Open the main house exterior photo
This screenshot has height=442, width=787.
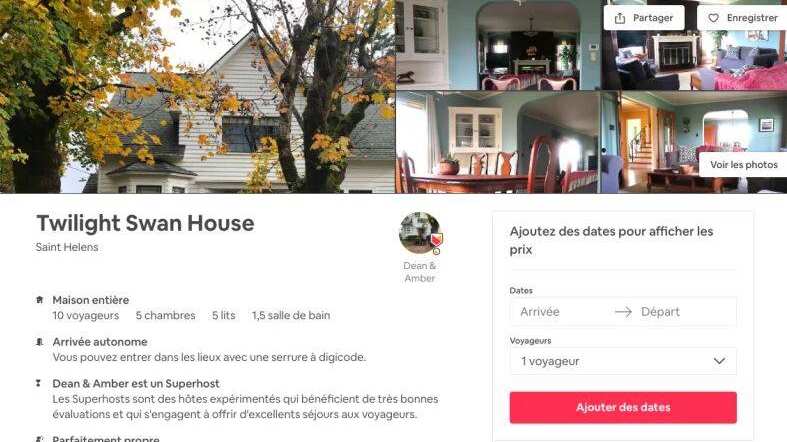pyautogui.click(x=197, y=96)
